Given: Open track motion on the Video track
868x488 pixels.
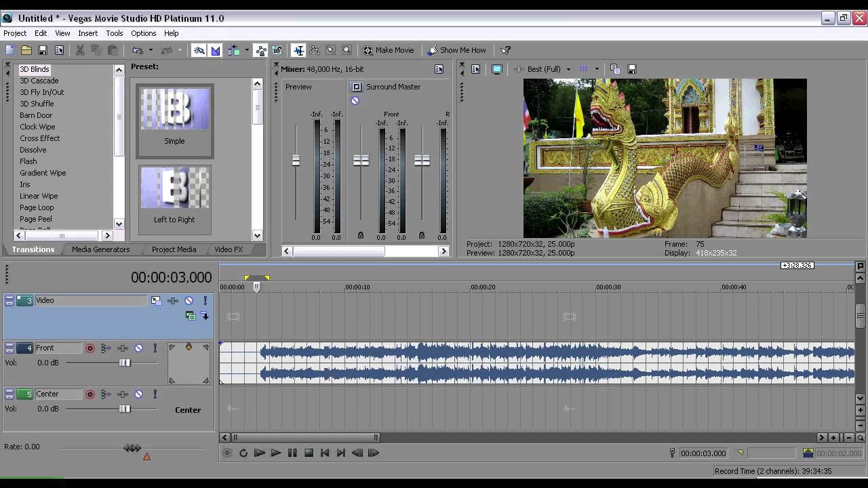Looking at the screenshot, I should 156,301.
